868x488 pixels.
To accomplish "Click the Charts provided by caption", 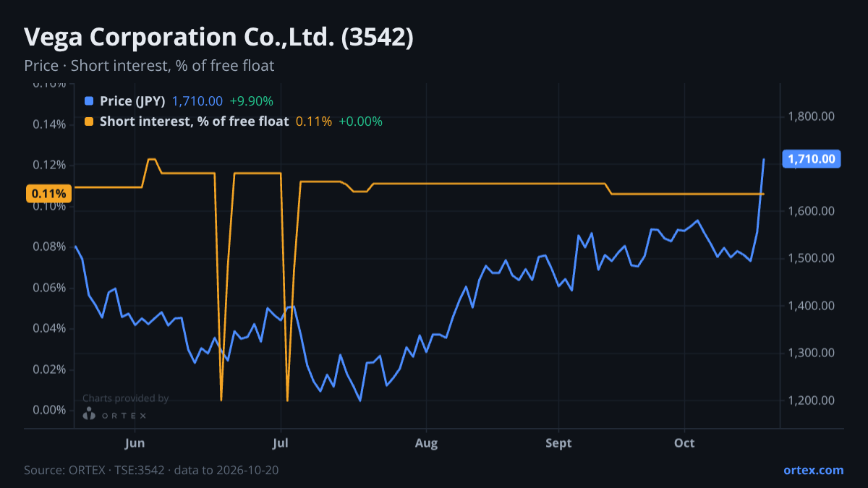I will tap(126, 398).
